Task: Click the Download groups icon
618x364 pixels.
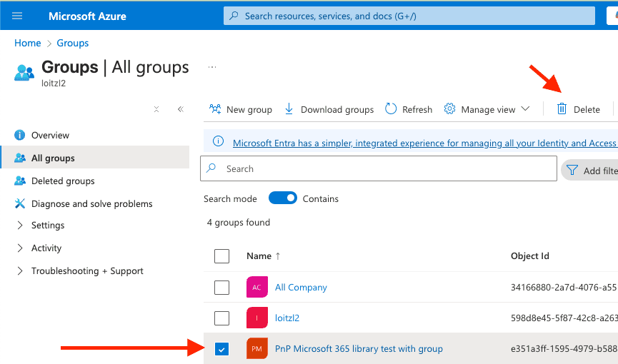Action: (289, 109)
